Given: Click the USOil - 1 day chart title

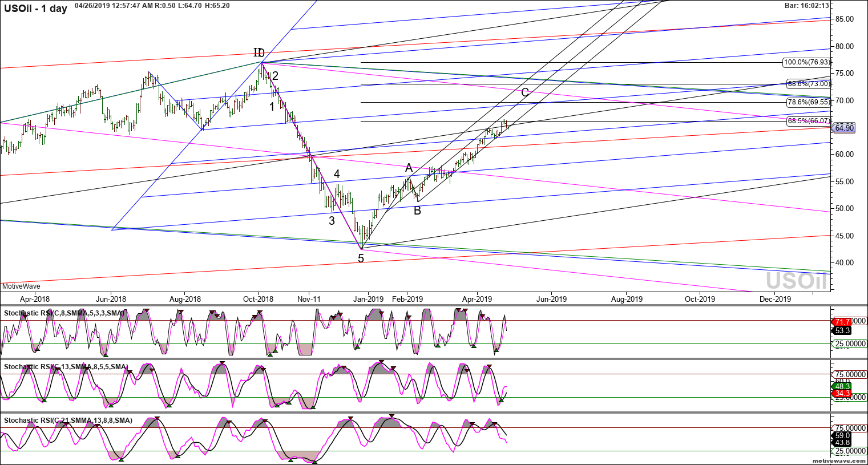Looking at the screenshot, I should (x=35, y=8).
